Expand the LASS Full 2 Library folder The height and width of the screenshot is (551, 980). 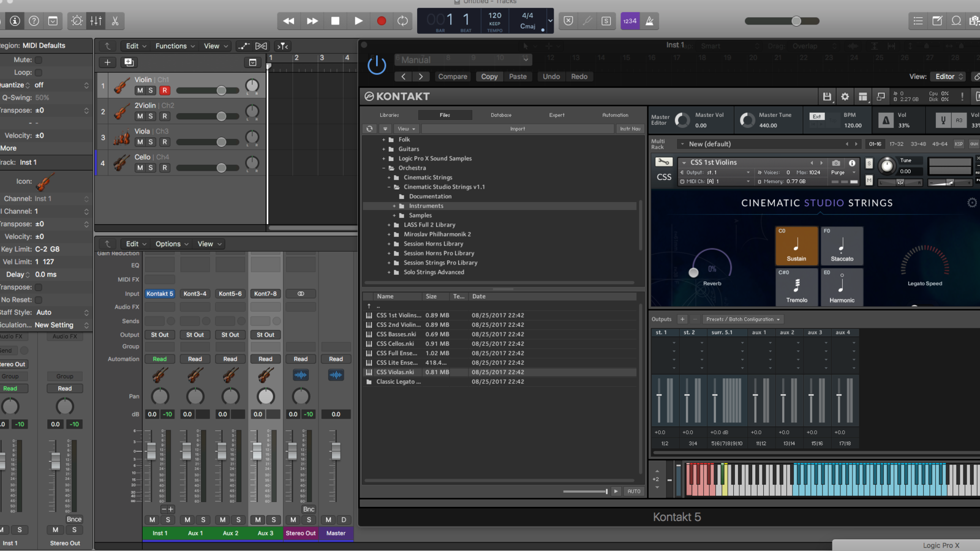click(x=389, y=225)
